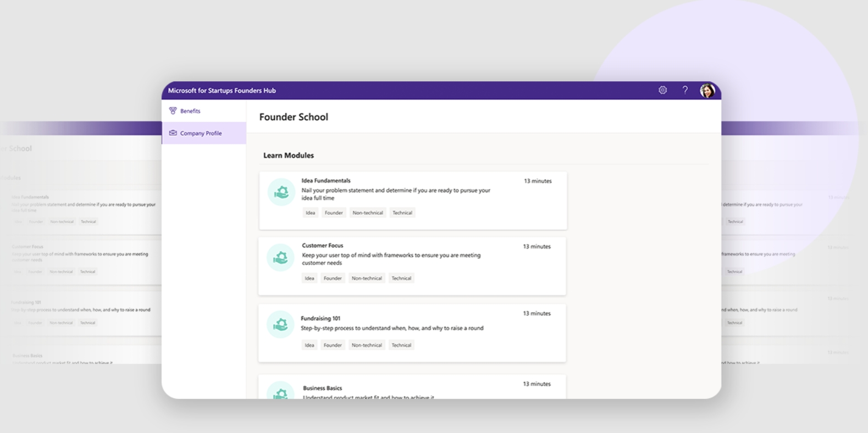Click 'Keep your user top of mind' description
868x433 pixels.
tap(391, 259)
